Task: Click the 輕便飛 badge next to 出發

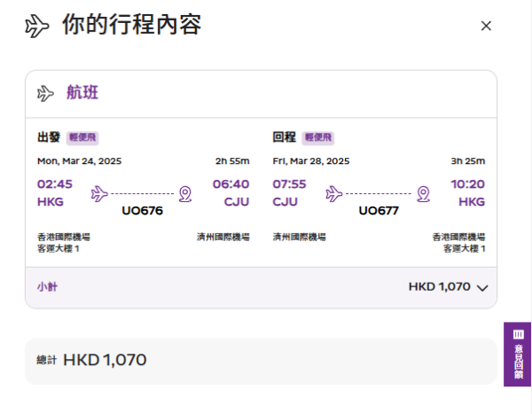Action: coord(82,137)
